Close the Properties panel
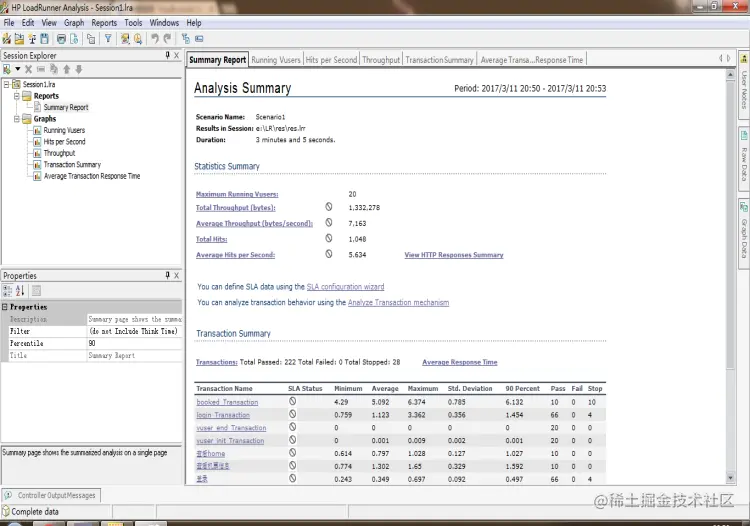Image resolution: width=751 pixels, height=526 pixels. [177, 275]
